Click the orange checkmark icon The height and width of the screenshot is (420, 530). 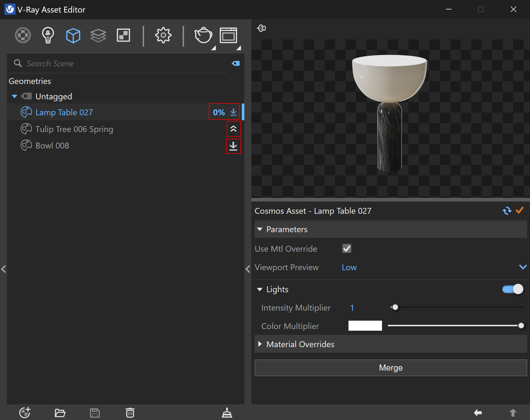pos(520,210)
